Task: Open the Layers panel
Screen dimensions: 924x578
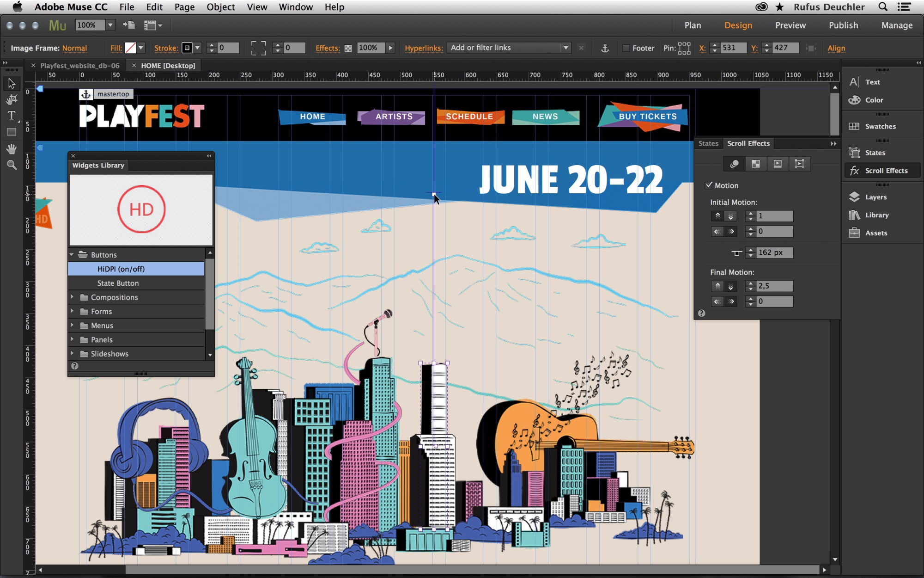Action: click(875, 197)
